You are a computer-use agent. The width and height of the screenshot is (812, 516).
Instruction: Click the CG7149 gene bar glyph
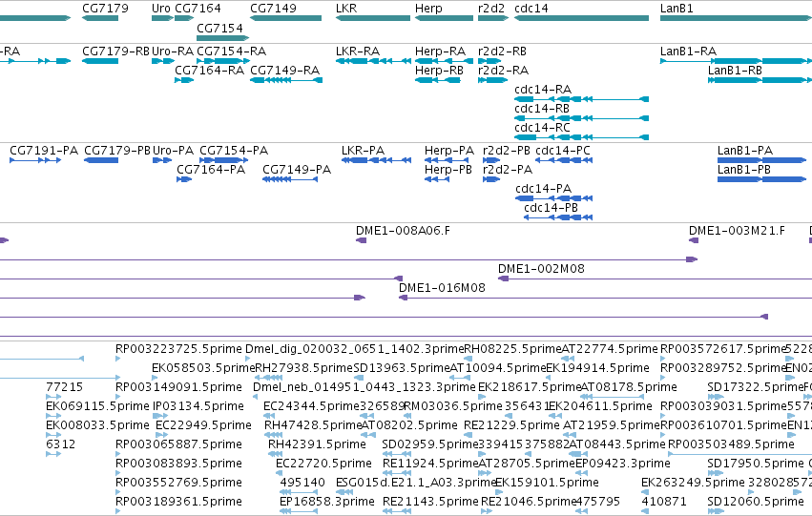point(286,18)
